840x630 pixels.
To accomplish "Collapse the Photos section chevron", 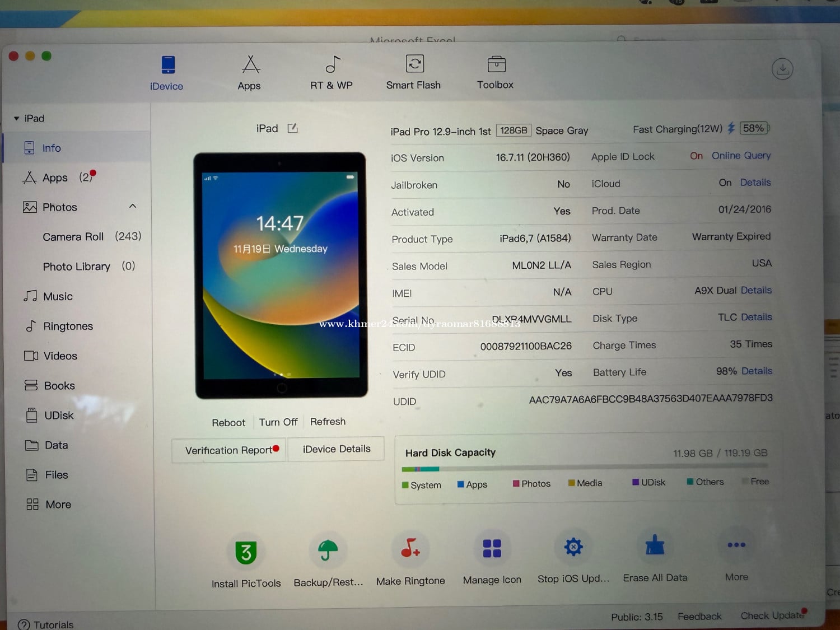I will (x=133, y=206).
